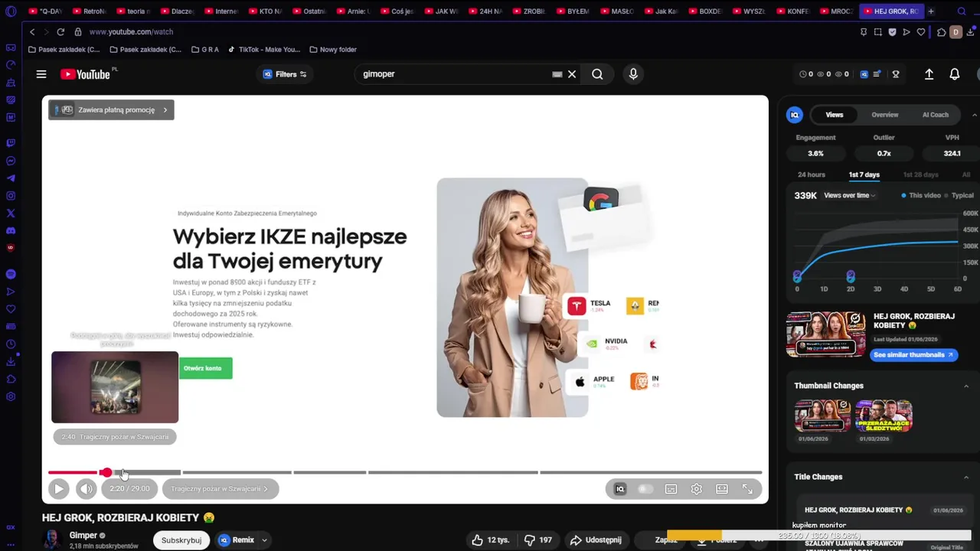Open the YouTube notifications bell

[955, 74]
